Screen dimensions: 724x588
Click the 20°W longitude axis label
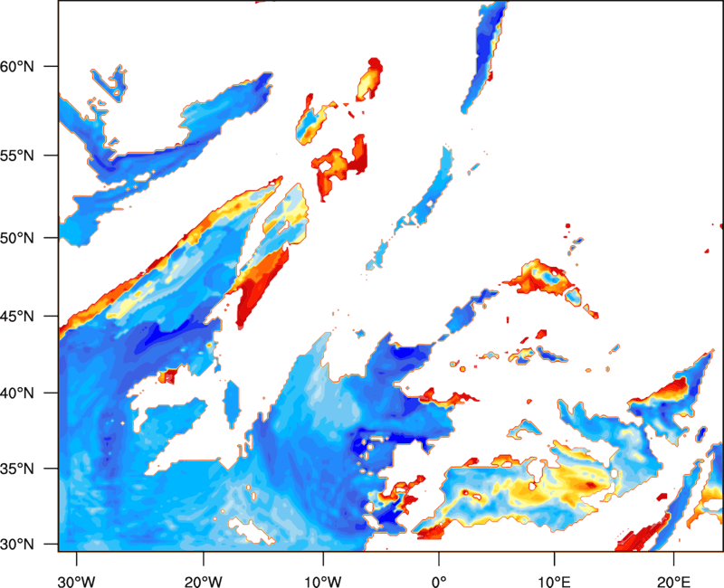click(x=203, y=582)
